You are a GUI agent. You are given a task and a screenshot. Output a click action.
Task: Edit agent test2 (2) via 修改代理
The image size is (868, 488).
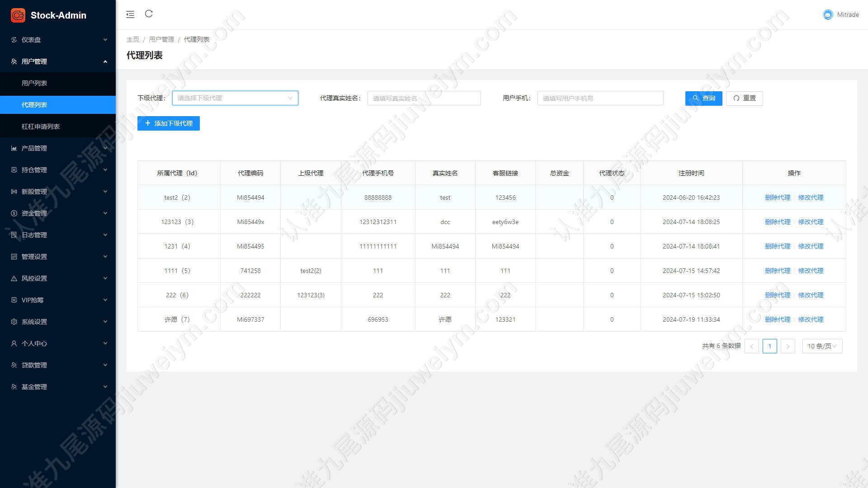coord(811,197)
